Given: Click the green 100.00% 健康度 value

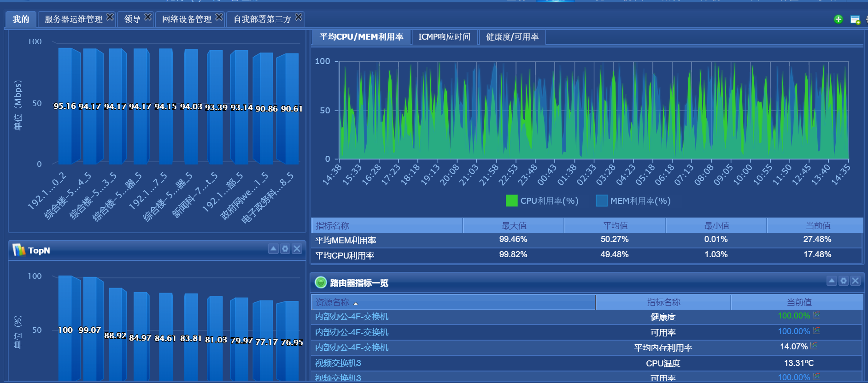Looking at the screenshot, I should click(x=794, y=316).
